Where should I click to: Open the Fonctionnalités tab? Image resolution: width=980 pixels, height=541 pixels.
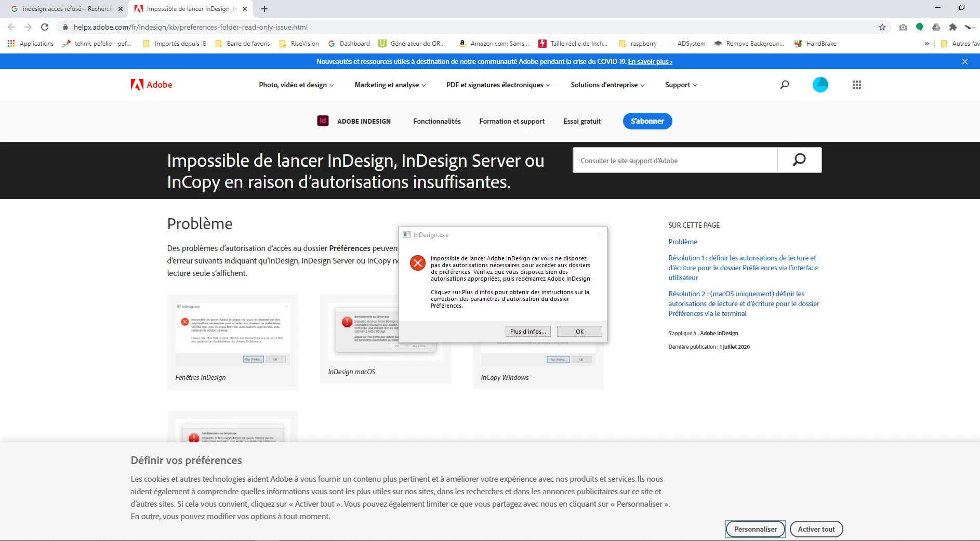click(437, 121)
